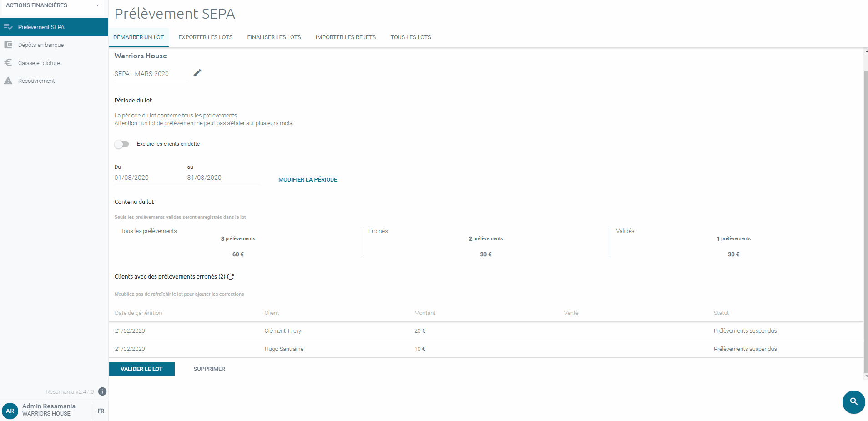Click the Du date field 01/03/2020
The width and height of the screenshot is (868, 421).
tap(150, 178)
